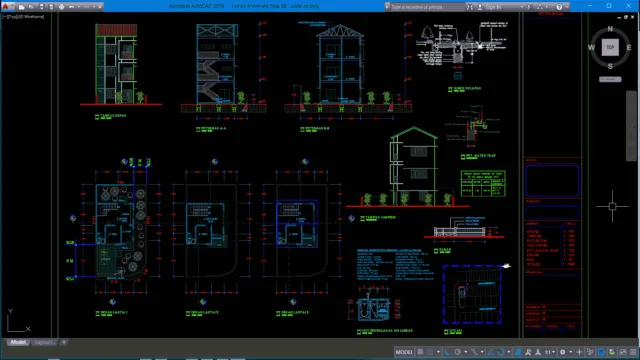Click E on the ViewCube compass
Screen dimensions: 640x360
(629, 47)
